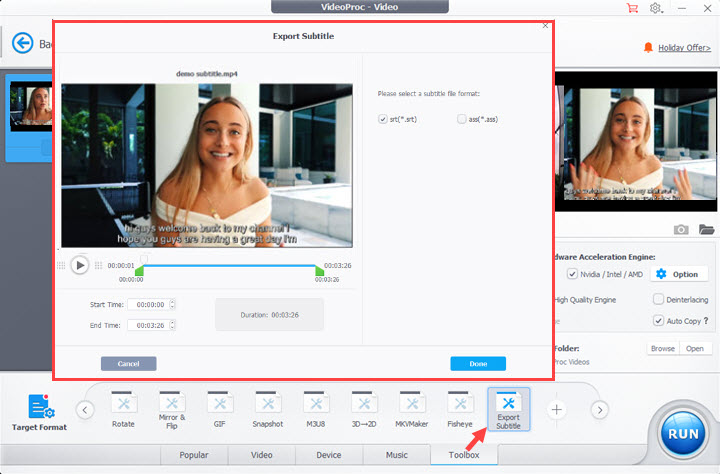Screen dimensions: 720x474
Task: Close the Export Subtitle dialog with X
Action: [x=545, y=26]
